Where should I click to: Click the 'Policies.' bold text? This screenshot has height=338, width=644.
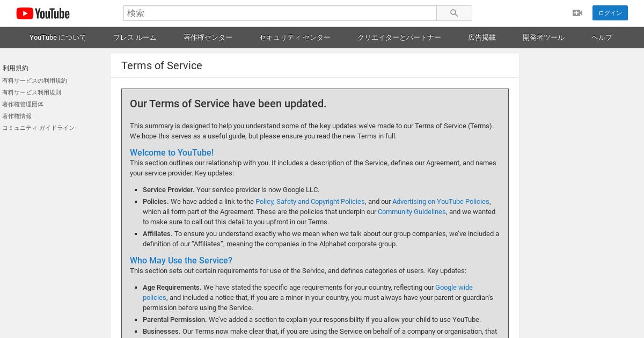pyautogui.click(x=156, y=202)
